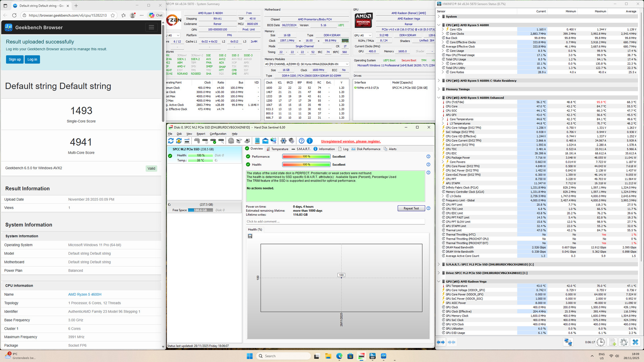Image resolution: width=644 pixels, height=362 pixels.
Task: Click the expand columns arrows icon in HWiNFO
Action: pyautogui.click(x=441, y=342)
